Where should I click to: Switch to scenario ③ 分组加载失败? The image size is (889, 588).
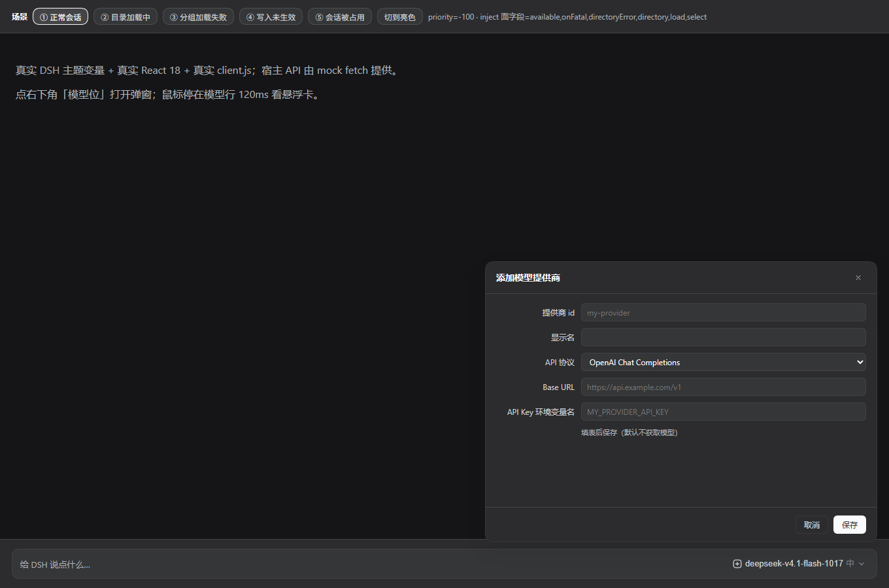198,17
